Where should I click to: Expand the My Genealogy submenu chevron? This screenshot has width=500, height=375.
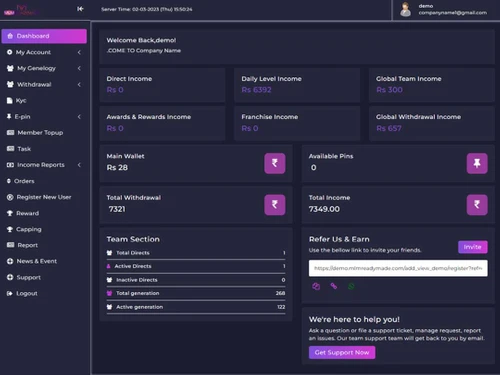pos(79,68)
